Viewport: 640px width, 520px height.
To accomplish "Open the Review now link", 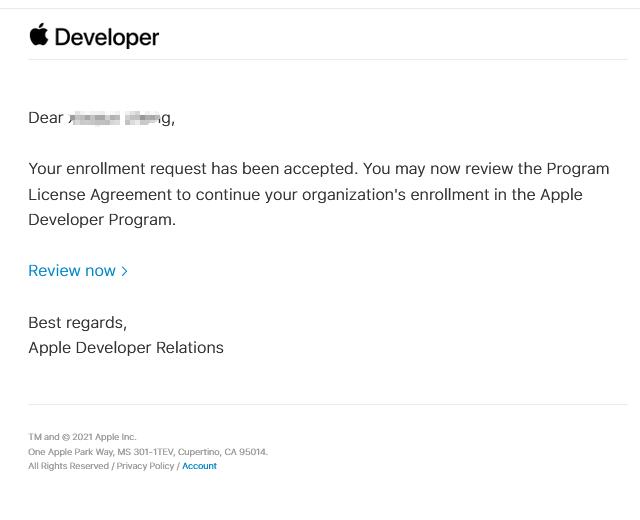I will (x=78, y=271).
